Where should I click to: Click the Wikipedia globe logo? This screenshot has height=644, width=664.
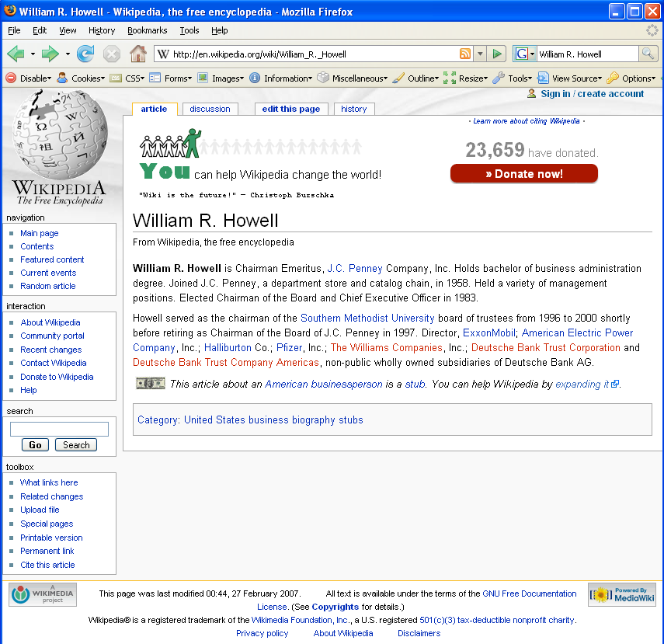click(59, 134)
